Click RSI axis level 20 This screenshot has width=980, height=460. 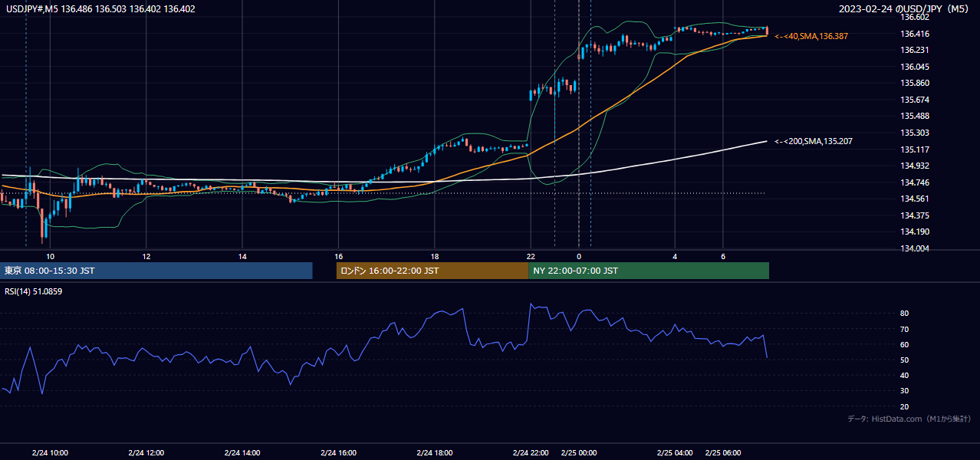(x=905, y=406)
